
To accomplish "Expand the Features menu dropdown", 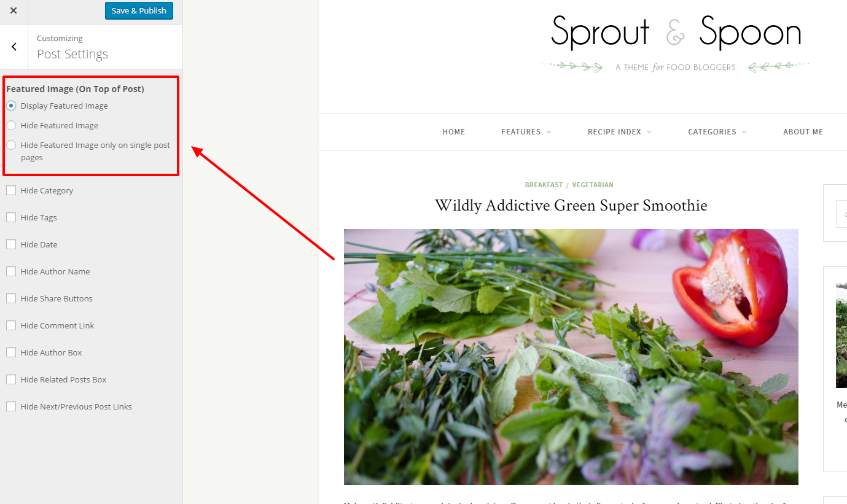I will (526, 132).
